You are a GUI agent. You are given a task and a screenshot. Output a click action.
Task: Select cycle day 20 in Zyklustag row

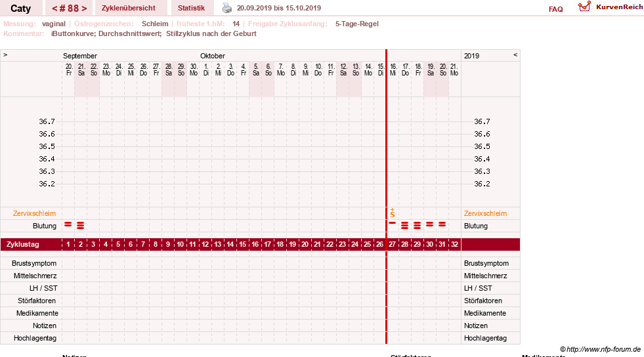click(x=305, y=244)
